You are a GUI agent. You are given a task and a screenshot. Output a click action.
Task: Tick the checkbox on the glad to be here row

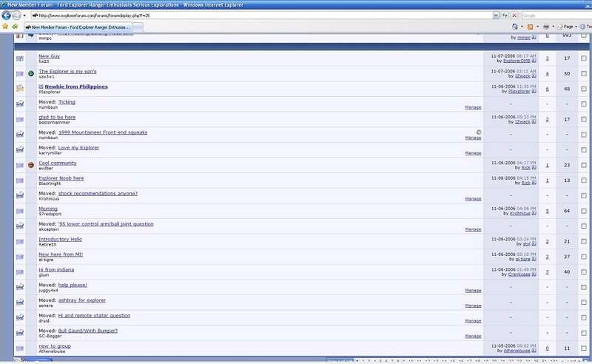click(584, 119)
